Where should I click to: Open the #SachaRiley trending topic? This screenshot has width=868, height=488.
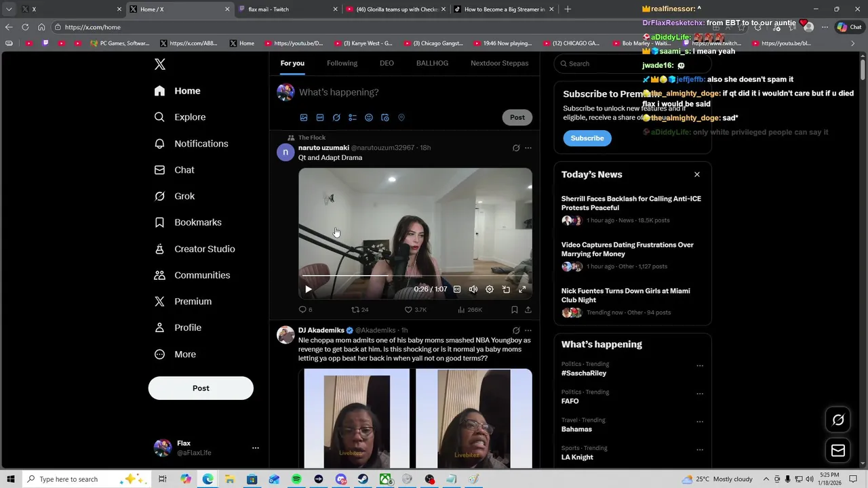point(584,373)
